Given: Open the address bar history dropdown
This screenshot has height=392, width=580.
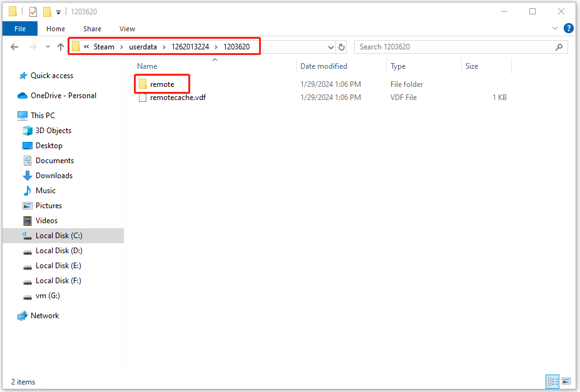Looking at the screenshot, I should pyautogui.click(x=330, y=47).
